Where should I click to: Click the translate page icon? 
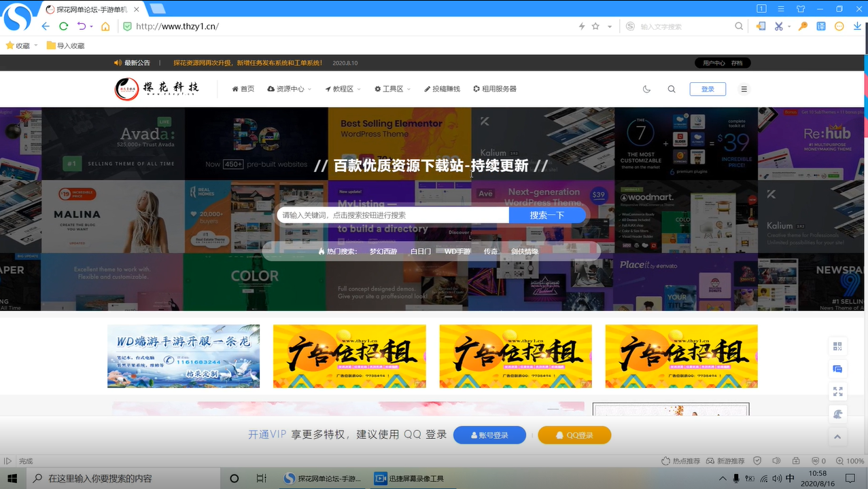coord(821,26)
